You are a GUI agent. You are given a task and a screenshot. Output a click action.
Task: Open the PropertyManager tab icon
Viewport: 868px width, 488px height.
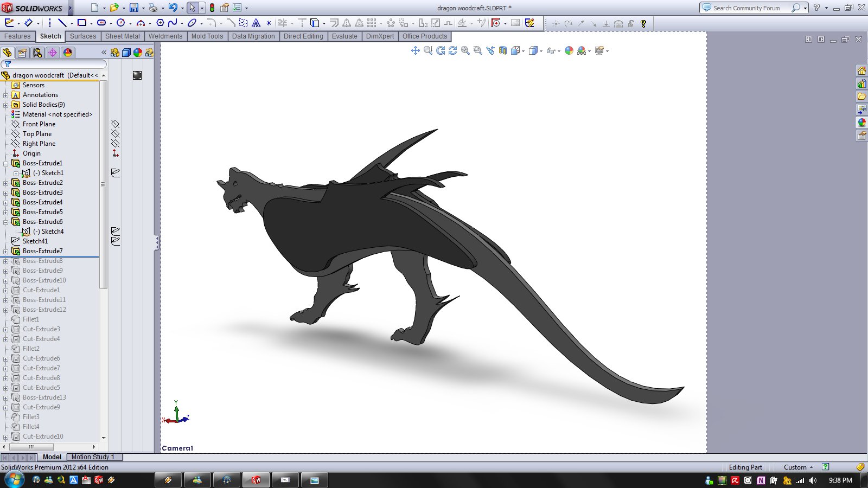point(22,53)
